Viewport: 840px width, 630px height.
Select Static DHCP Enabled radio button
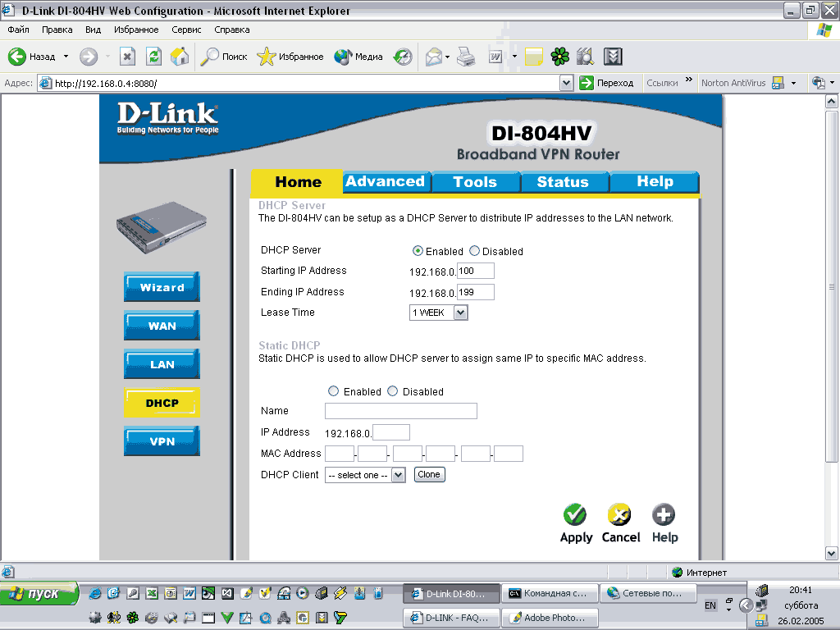[333, 391]
